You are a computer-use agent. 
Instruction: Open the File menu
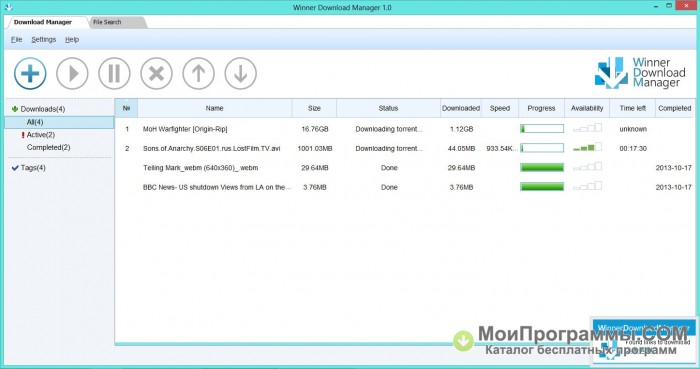coord(17,40)
